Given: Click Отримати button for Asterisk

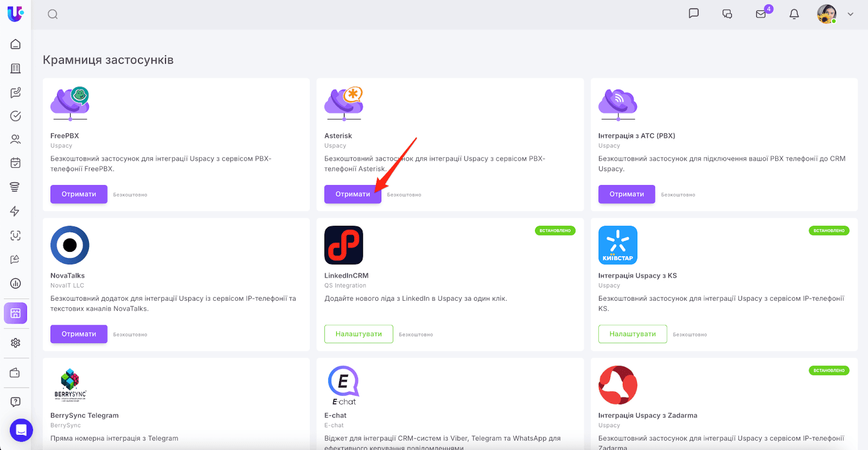Looking at the screenshot, I should (353, 194).
